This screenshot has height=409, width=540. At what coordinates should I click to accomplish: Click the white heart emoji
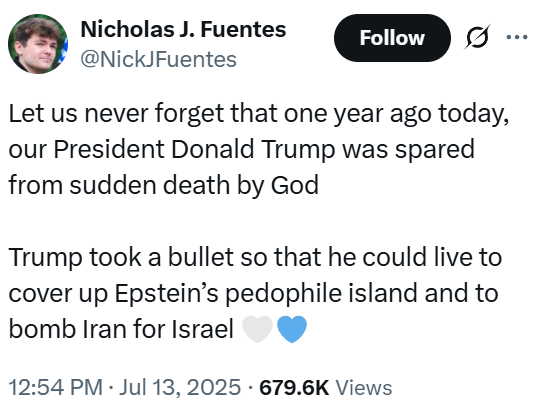(x=258, y=329)
